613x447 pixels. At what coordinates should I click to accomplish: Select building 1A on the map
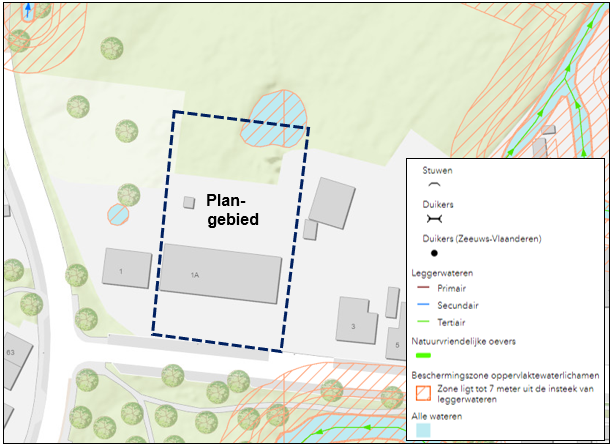point(220,274)
